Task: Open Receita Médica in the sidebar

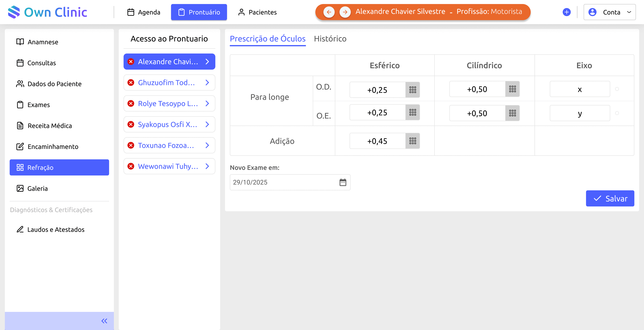Action: coord(50,126)
